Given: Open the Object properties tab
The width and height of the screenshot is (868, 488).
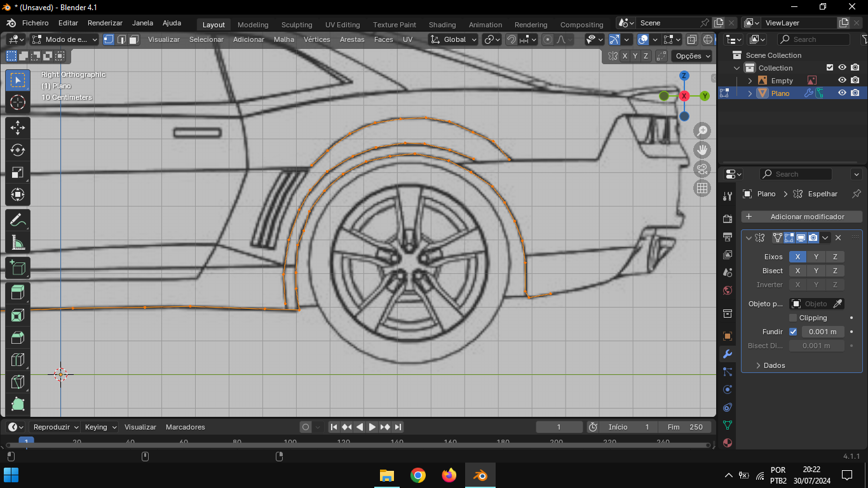Looking at the screenshot, I should 728,336.
